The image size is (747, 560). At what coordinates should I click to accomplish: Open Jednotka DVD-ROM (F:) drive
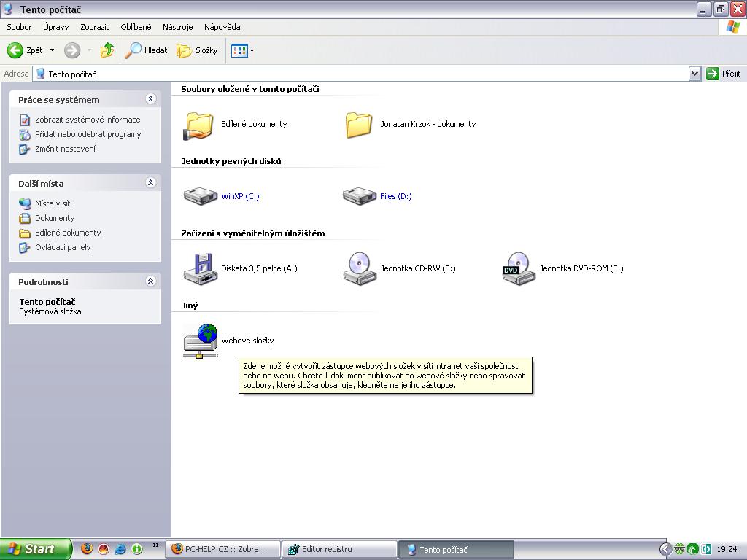[519, 268]
